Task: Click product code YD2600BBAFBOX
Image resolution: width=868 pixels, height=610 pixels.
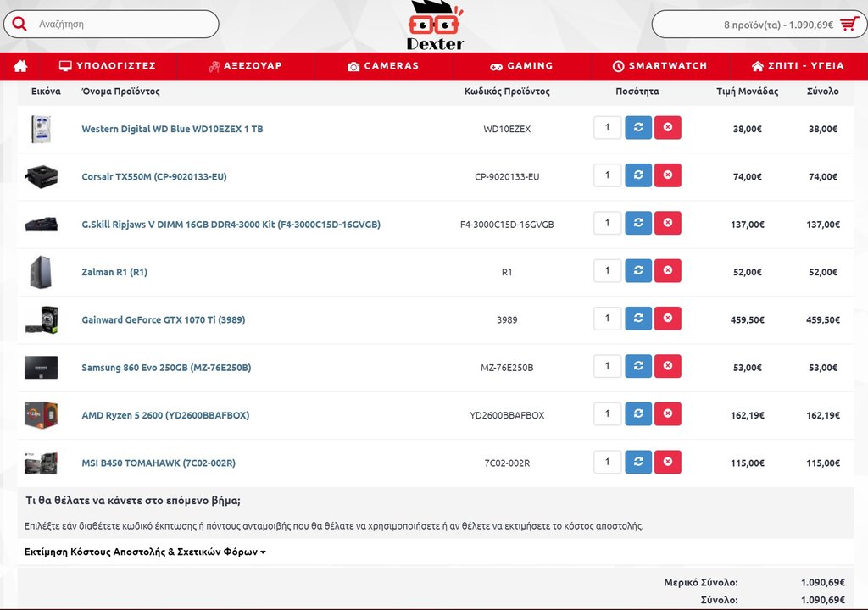Action: 507,415
